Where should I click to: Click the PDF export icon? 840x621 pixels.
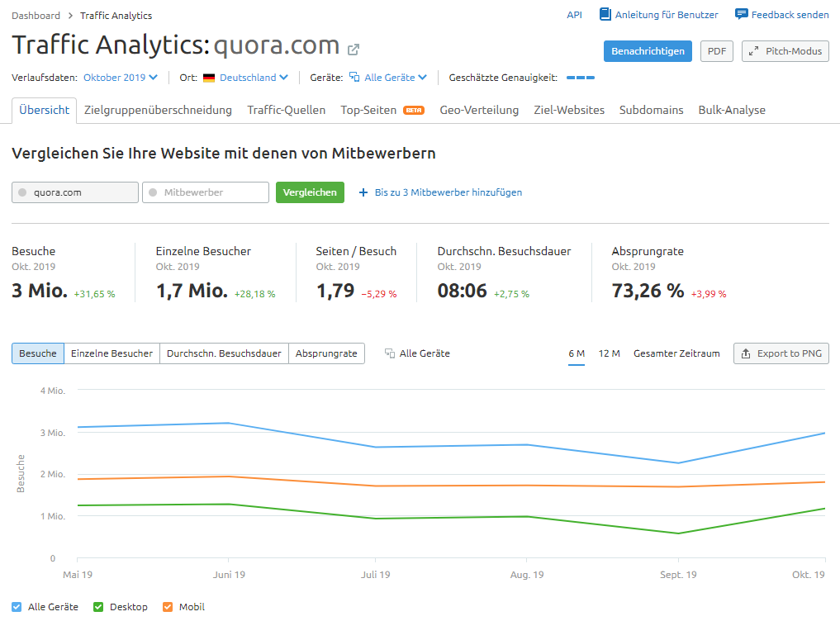pyautogui.click(x=716, y=50)
